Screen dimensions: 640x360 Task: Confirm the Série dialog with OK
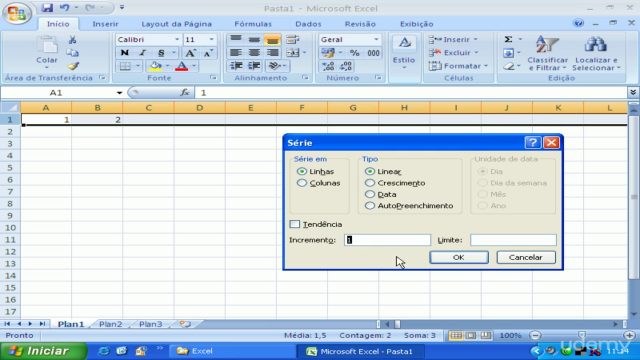point(459,257)
